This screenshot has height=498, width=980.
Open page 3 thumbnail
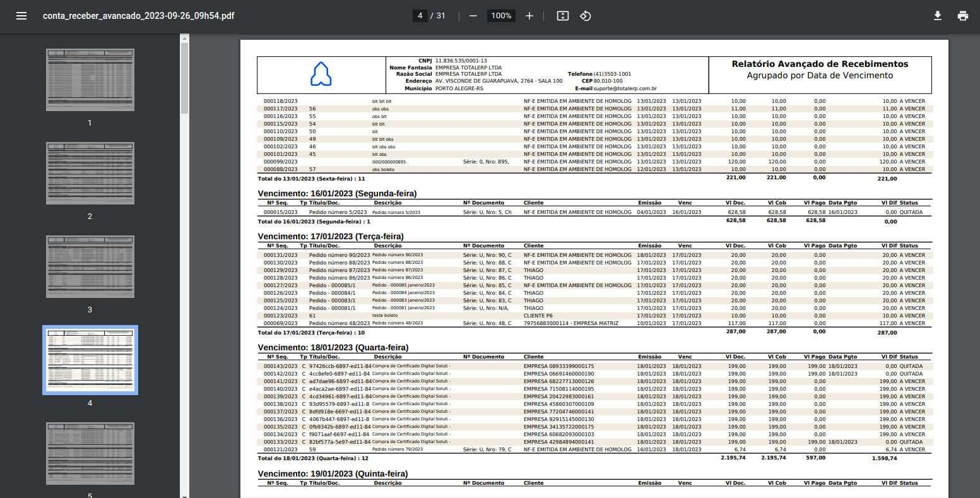point(90,267)
